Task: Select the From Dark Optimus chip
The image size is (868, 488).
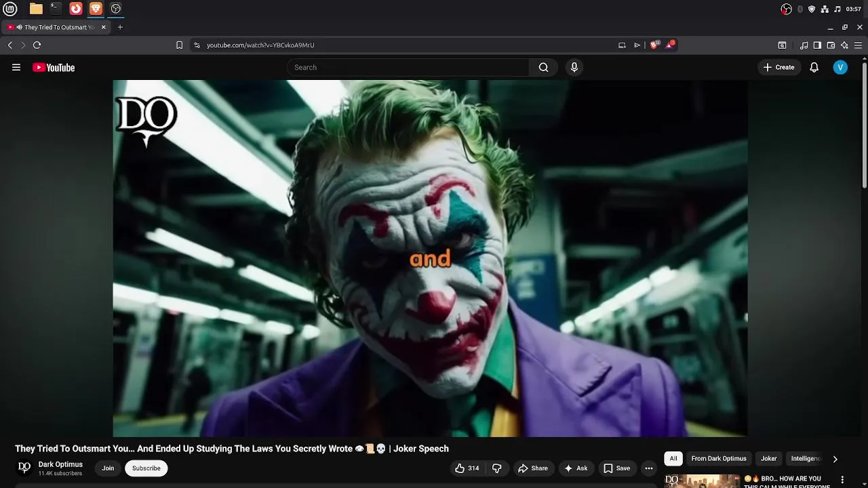Action: (719, 459)
